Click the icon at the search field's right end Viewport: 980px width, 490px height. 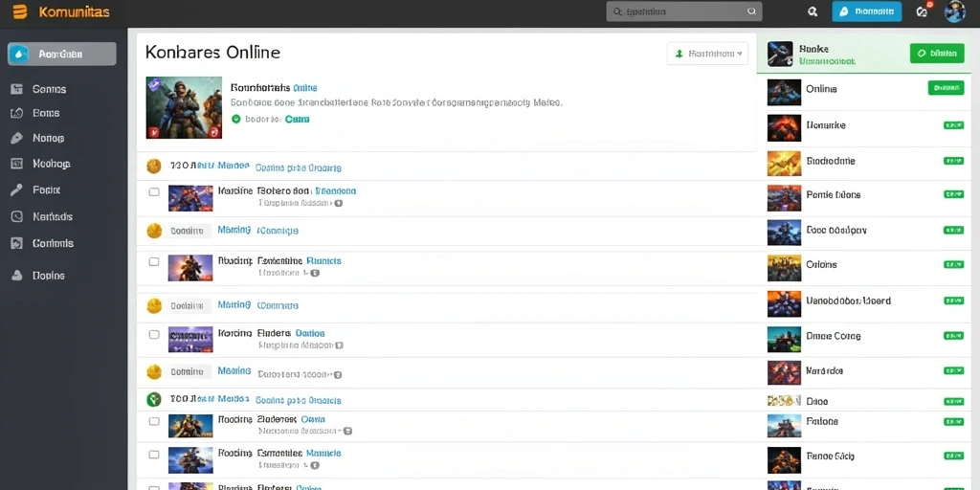[x=752, y=11]
